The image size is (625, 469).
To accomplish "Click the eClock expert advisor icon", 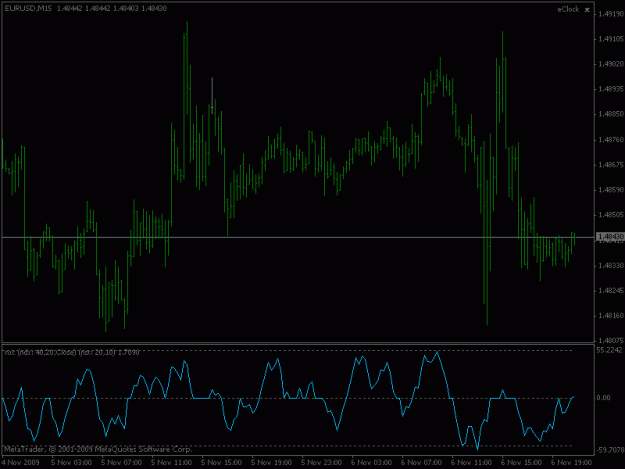I will tap(587, 10).
